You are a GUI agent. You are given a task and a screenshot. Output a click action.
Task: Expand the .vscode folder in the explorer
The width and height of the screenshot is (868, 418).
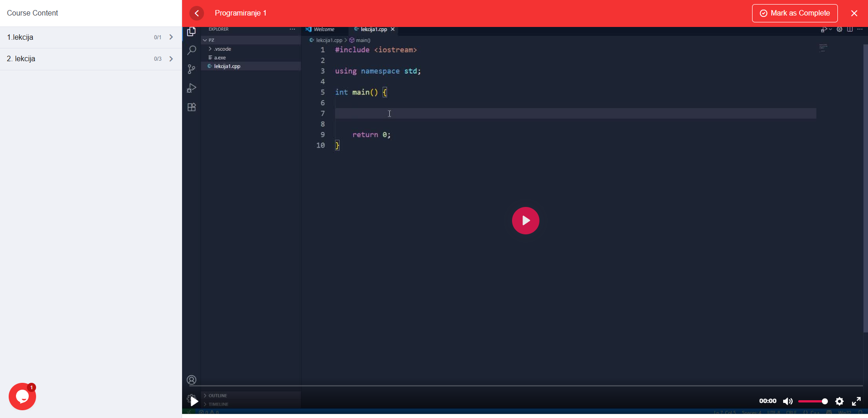coord(222,49)
